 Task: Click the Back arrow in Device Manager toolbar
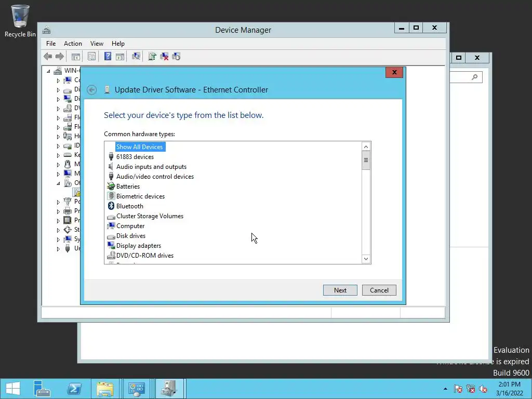coord(48,56)
